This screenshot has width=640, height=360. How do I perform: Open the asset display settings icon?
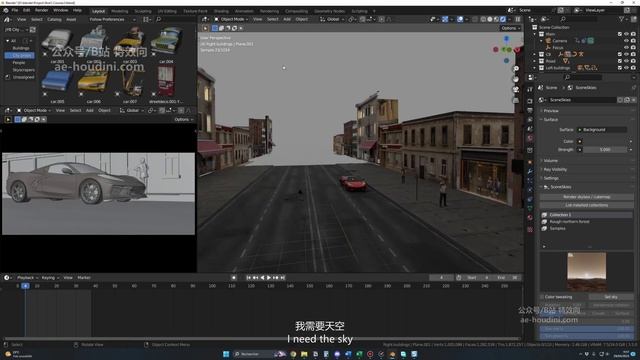[x=146, y=19]
